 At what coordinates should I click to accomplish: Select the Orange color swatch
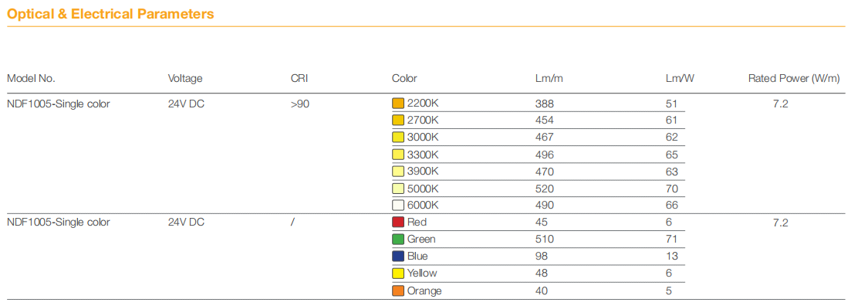[x=398, y=291]
